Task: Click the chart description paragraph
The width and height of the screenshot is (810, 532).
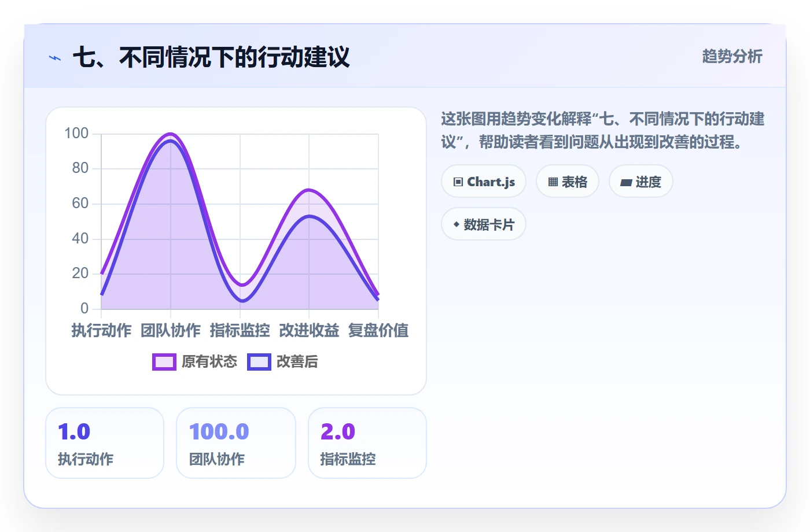Action: (x=603, y=130)
